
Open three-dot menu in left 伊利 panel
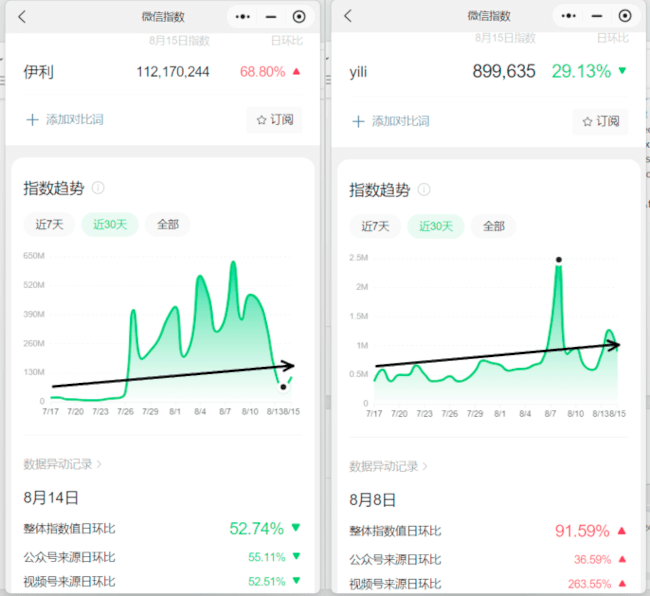click(x=243, y=17)
